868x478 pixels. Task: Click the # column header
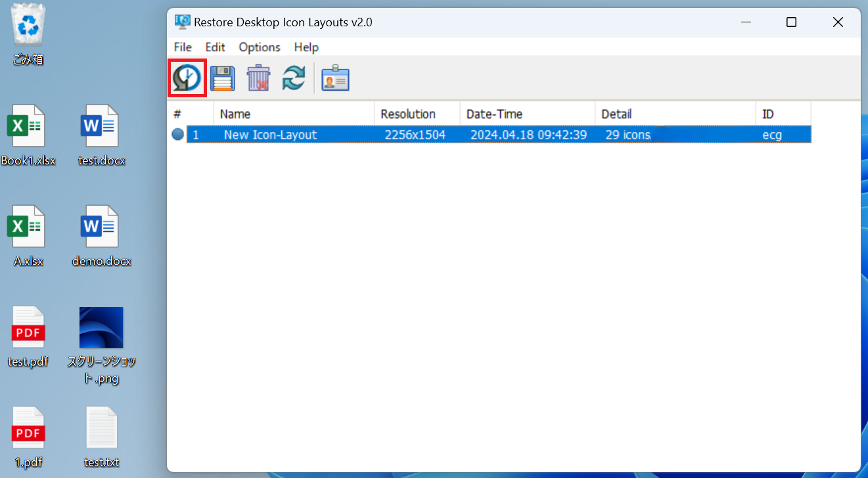pyautogui.click(x=191, y=114)
